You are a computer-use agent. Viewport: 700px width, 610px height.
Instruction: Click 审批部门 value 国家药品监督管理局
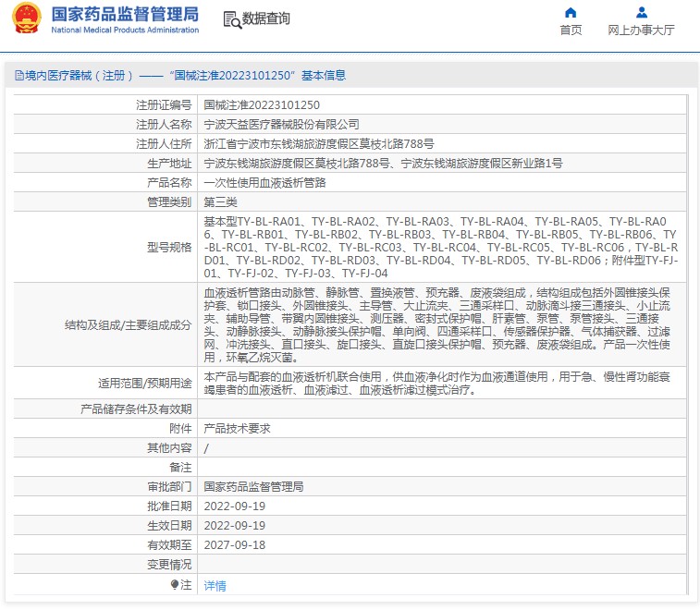[x=253, y=487]
